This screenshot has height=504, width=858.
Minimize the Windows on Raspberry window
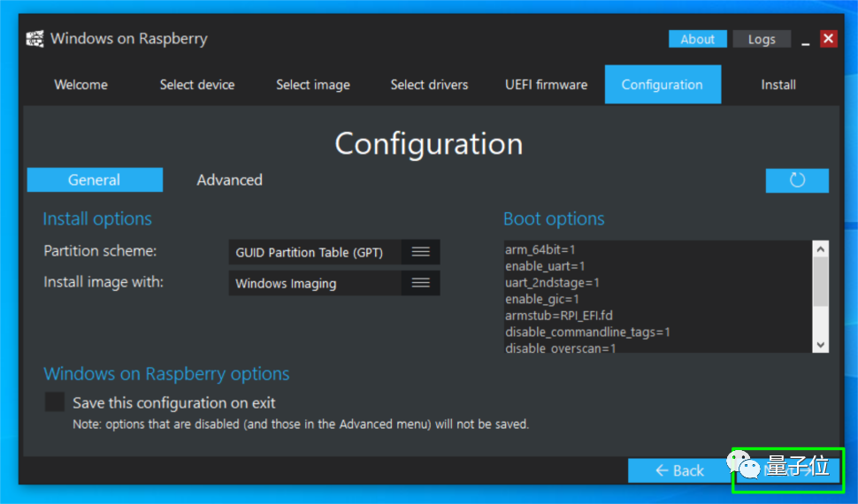805,40
